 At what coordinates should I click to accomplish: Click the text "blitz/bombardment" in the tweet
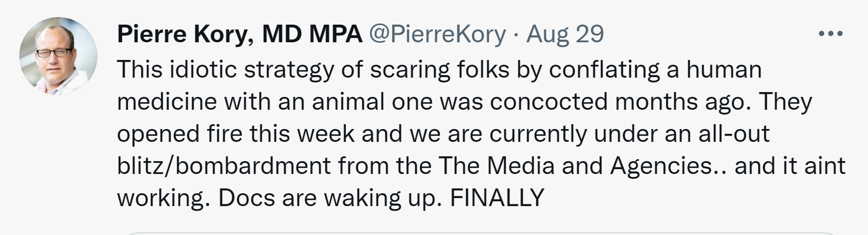pyautogui.click(x=224, y=165)
